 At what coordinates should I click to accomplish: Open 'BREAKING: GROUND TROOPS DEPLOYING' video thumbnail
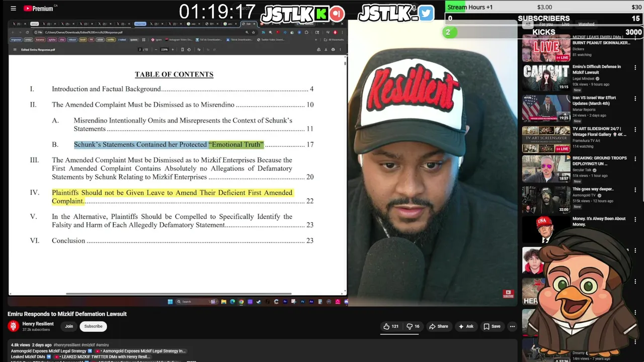(x=546, y=168)
